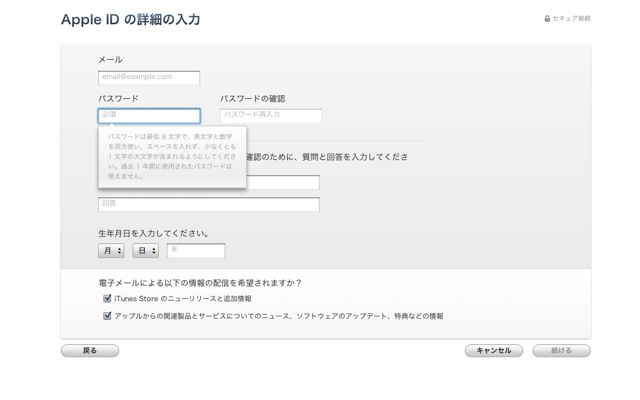Click the 生年月日を入力してください label
This screenshot has width=640, height=400.
click(154, 233)
